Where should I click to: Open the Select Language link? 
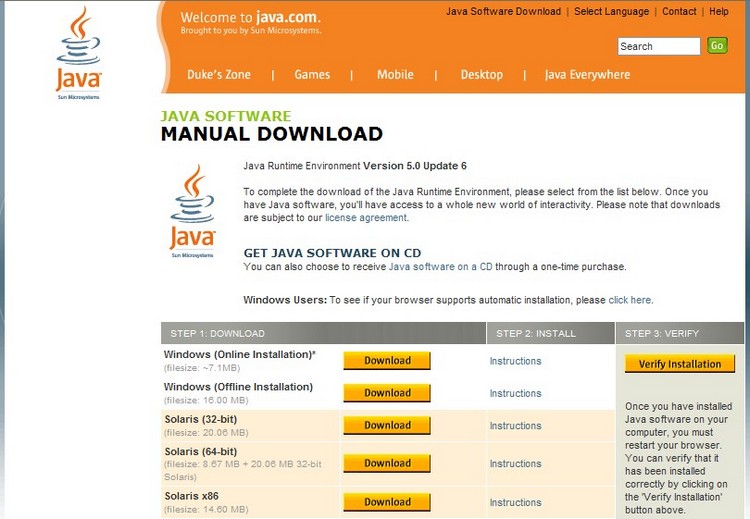click(611, 11)
